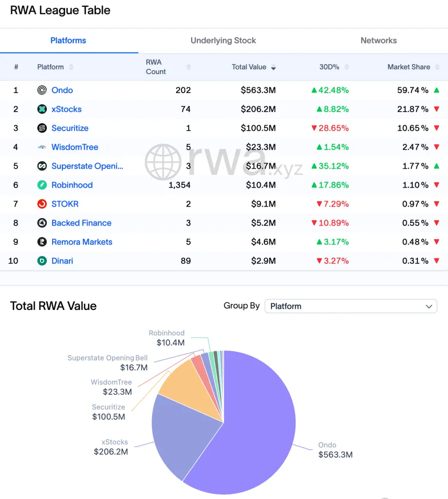Click the Robinhood feather icon

[x=42, y=185]
